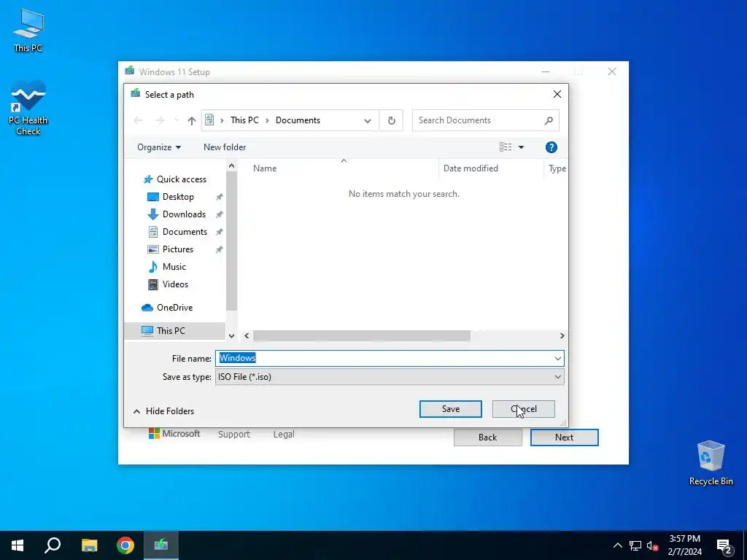Collapse the dialog with Hide Folders
The image size is (747, 560).
(163, 411)
